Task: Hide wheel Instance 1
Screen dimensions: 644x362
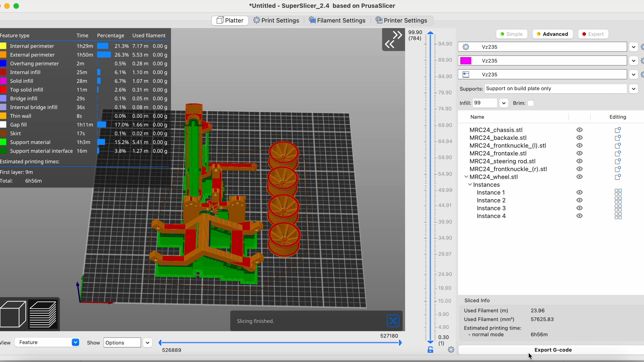Action: pos(579,192)
